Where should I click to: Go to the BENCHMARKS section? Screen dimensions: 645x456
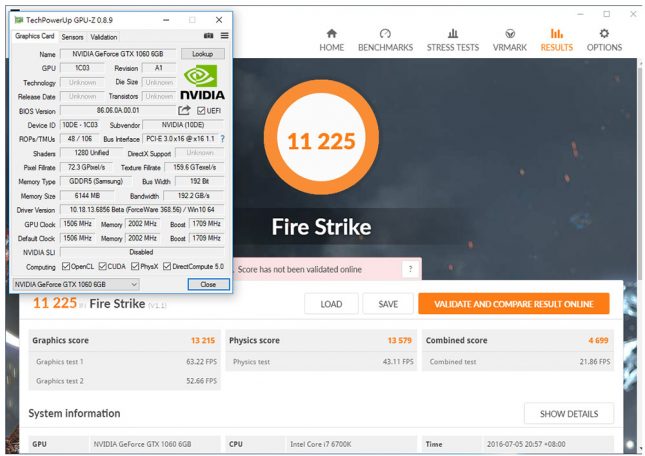(385, 40)
